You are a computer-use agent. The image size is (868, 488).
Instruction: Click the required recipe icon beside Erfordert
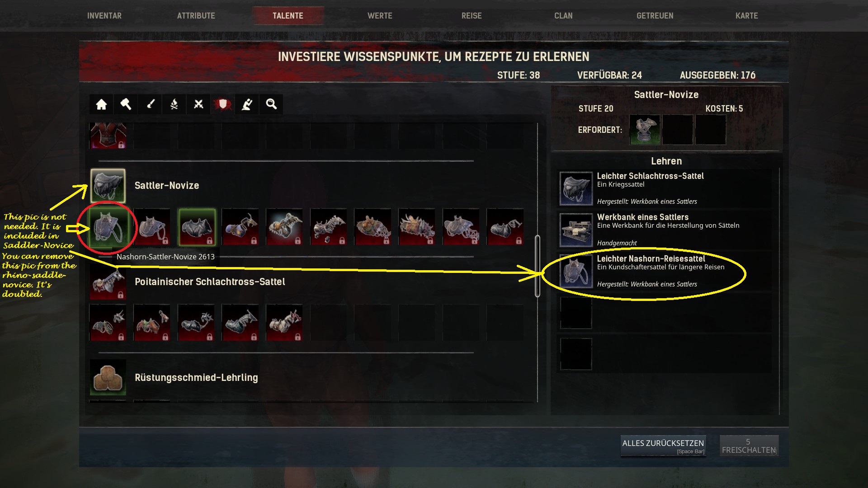645,130
